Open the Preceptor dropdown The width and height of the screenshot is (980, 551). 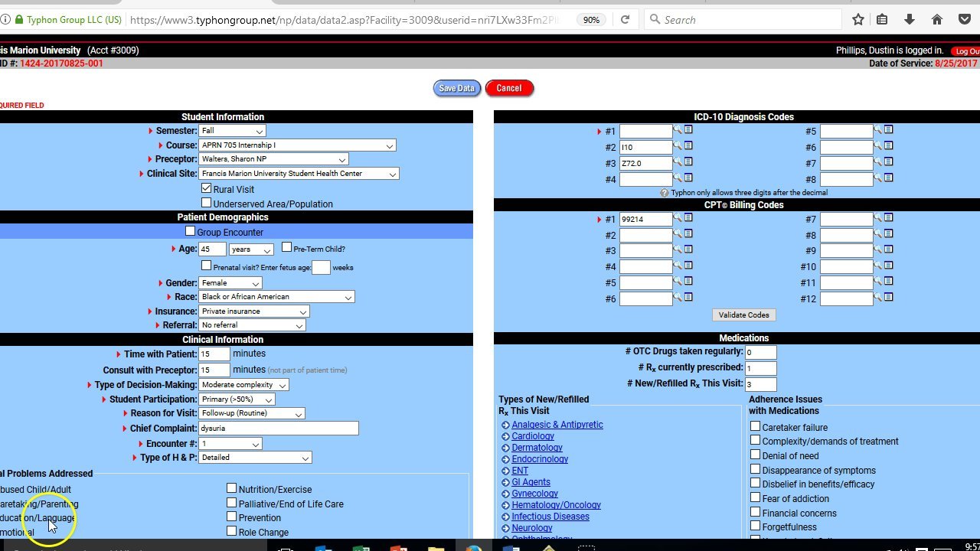point(273,159)
